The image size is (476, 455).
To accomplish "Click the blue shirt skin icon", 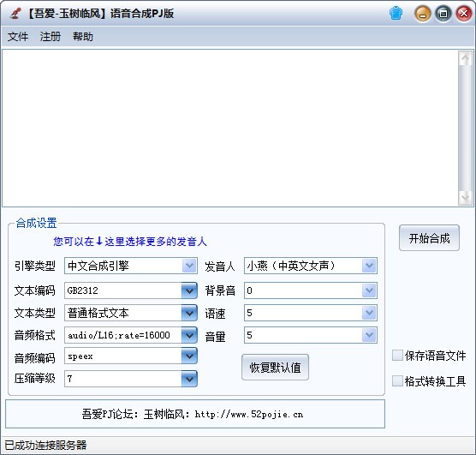I will click(x=396, y=14).
